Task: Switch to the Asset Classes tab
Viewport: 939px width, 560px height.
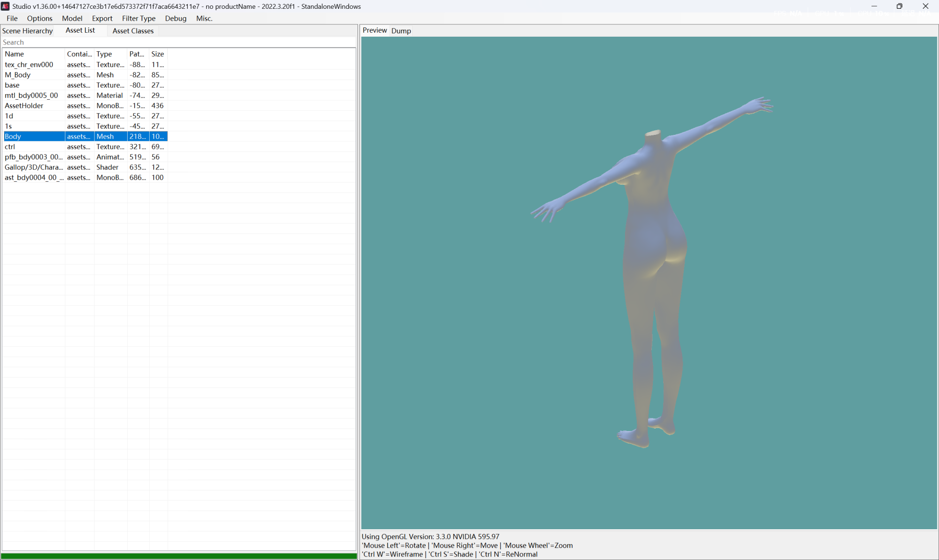Action: [133, 31]
